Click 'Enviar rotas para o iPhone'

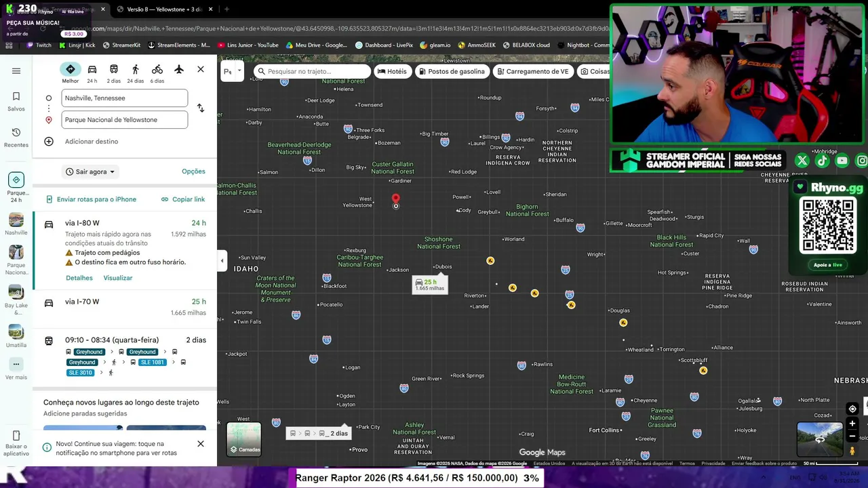(x=91, y=199)
